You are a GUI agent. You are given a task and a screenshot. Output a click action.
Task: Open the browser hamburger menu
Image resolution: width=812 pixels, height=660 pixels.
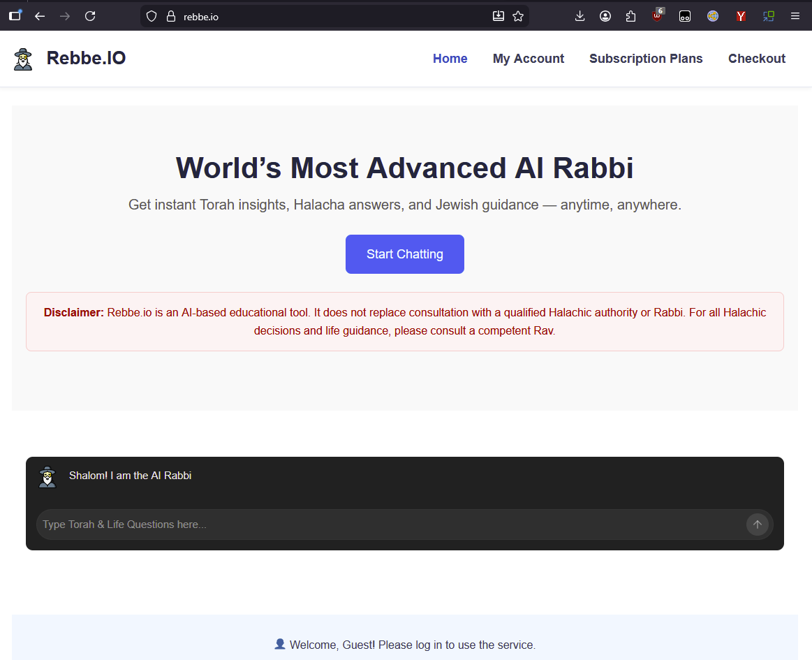point(795,17)
